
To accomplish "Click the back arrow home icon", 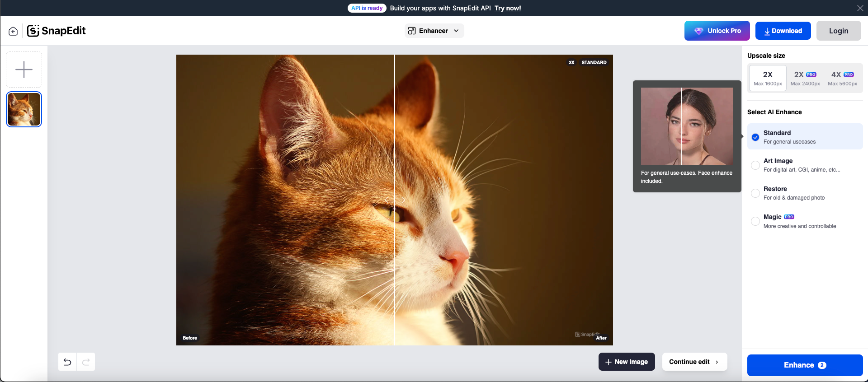I will (x=13, y=31).
